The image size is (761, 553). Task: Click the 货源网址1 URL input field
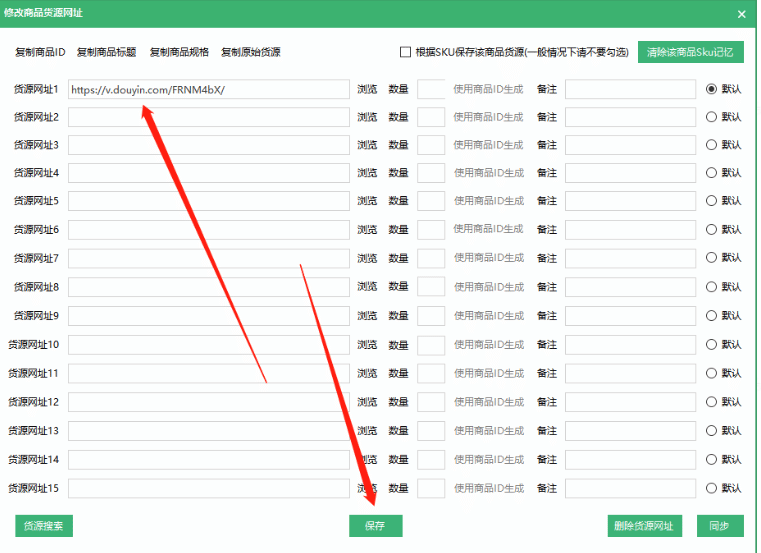point(209,89)
